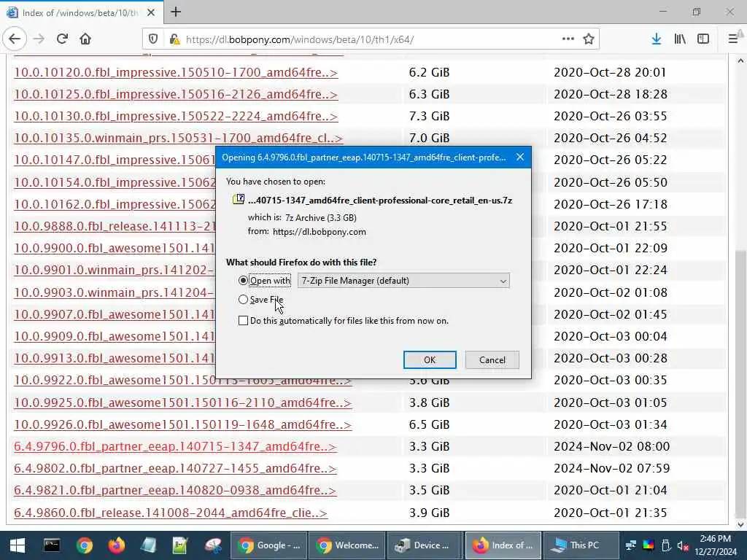
Task: Open the network tray icon
Action: tap(631, 545)
